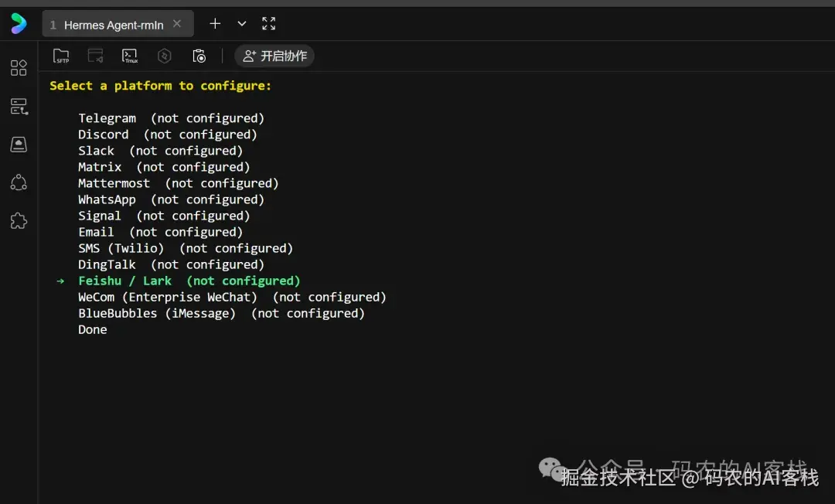Image resolution: width=835 pixels, height=504 pixels.
Task: Select the Discord platform row
Action: click(168, 135)
